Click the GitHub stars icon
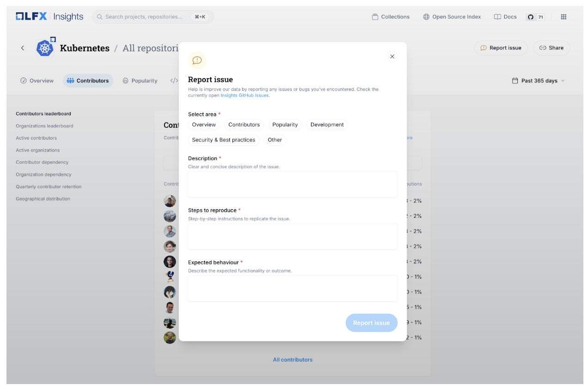The height and width of the screenshot is (391, 588). [531, 17]
